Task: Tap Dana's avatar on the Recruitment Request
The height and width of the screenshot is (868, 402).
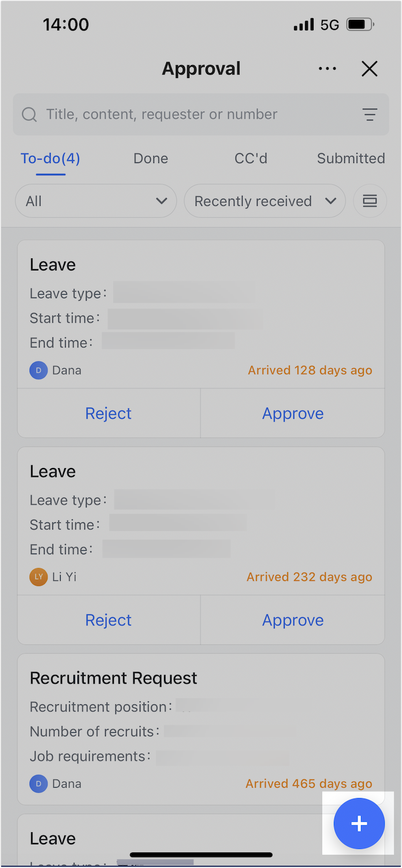Action: pyautogui.click(x=38, y=784)
